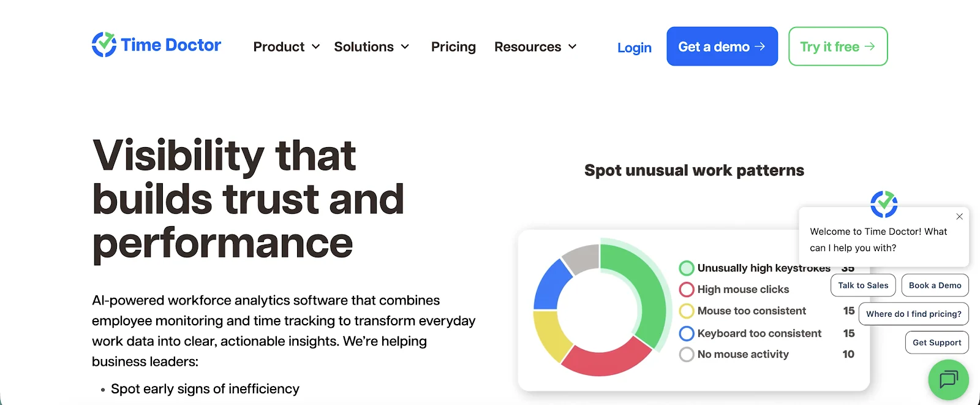Click the Visibility that builds trust headline
Screen dimensions: 980x405
click(248, 200)
